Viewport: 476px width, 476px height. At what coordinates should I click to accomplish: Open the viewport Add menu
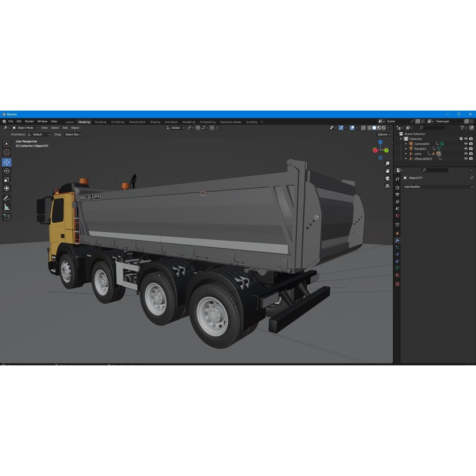65,128
